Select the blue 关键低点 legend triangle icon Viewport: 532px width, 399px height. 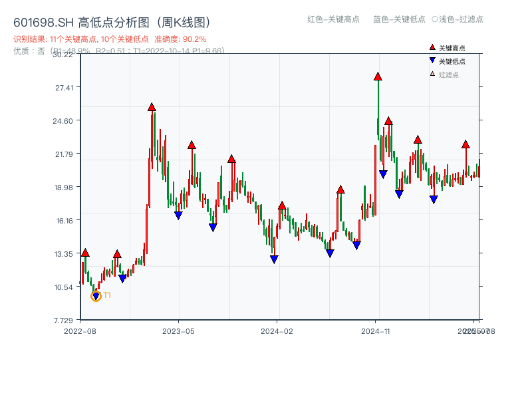[x=431, y=61]
